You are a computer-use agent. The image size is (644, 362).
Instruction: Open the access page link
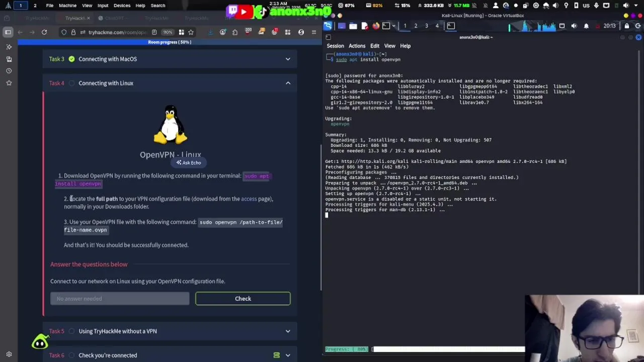[x=249, y=199]
